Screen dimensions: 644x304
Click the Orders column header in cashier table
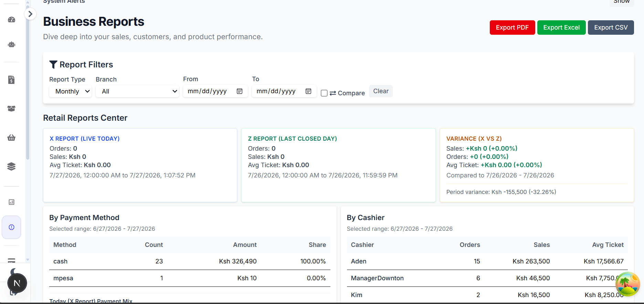tap(470, 245)
